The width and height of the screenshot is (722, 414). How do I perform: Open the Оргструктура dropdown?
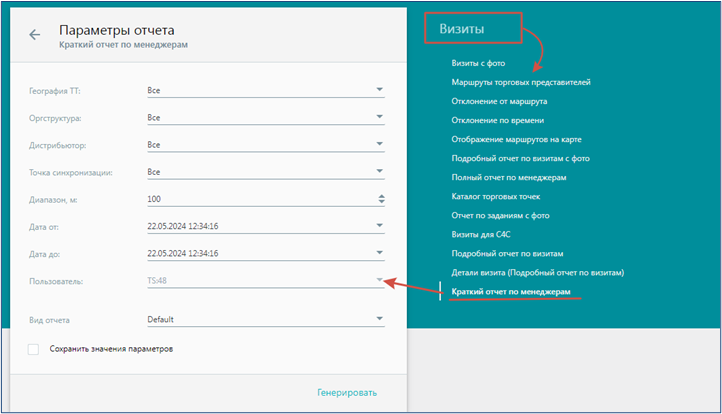coord(266,118)
